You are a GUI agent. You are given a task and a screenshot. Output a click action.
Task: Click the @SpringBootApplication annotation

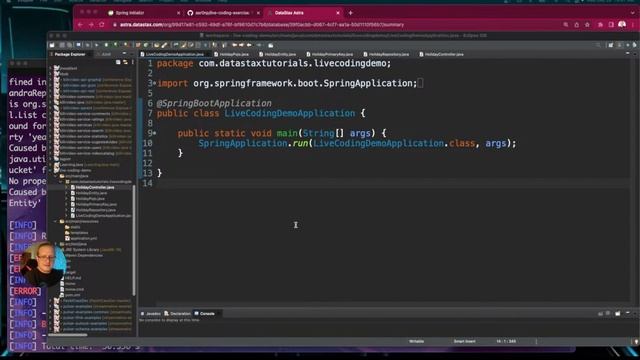point(214,103)
